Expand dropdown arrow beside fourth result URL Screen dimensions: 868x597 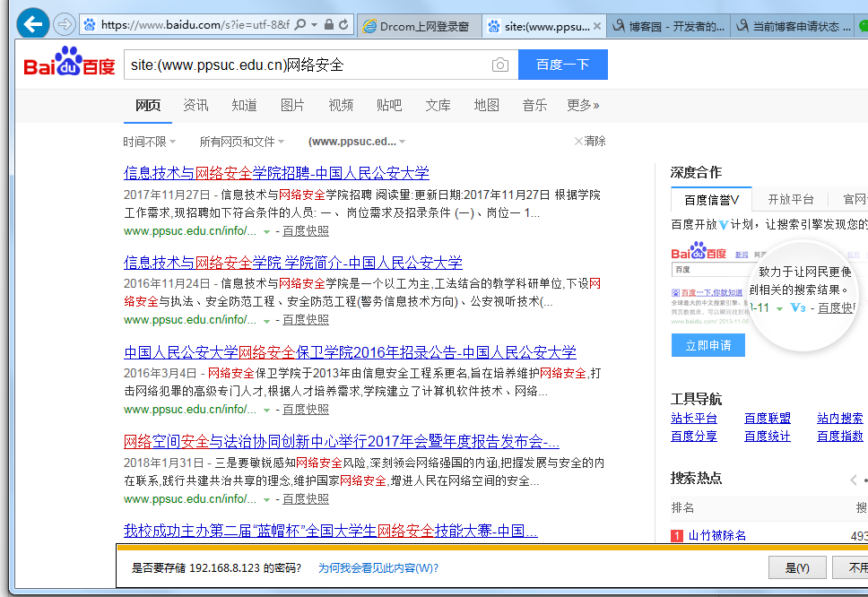[x=266, y=500]
